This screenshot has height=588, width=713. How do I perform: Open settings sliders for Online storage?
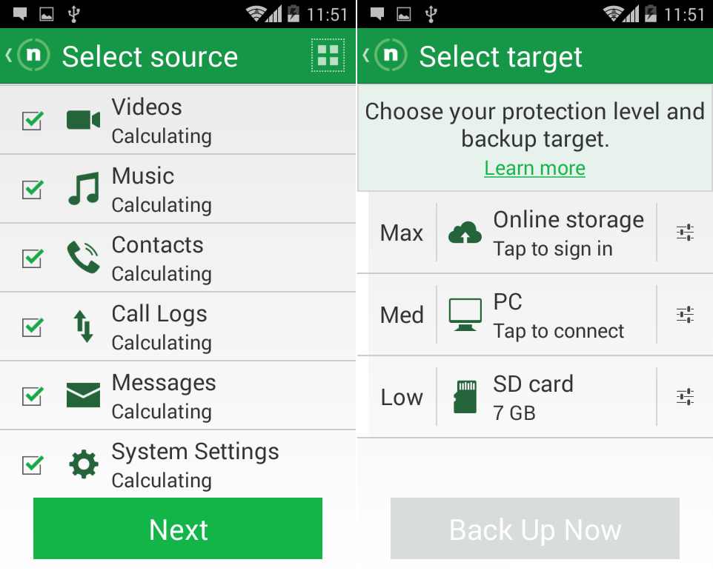685,233
